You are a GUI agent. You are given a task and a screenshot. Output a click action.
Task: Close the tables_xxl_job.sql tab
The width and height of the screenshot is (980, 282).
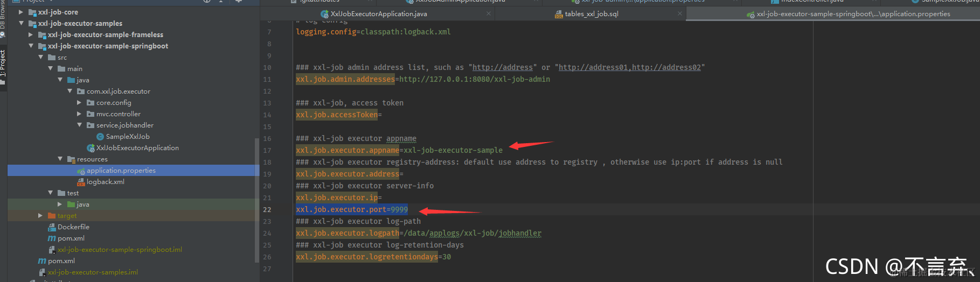pyautogui.click(x=680, y=14)
